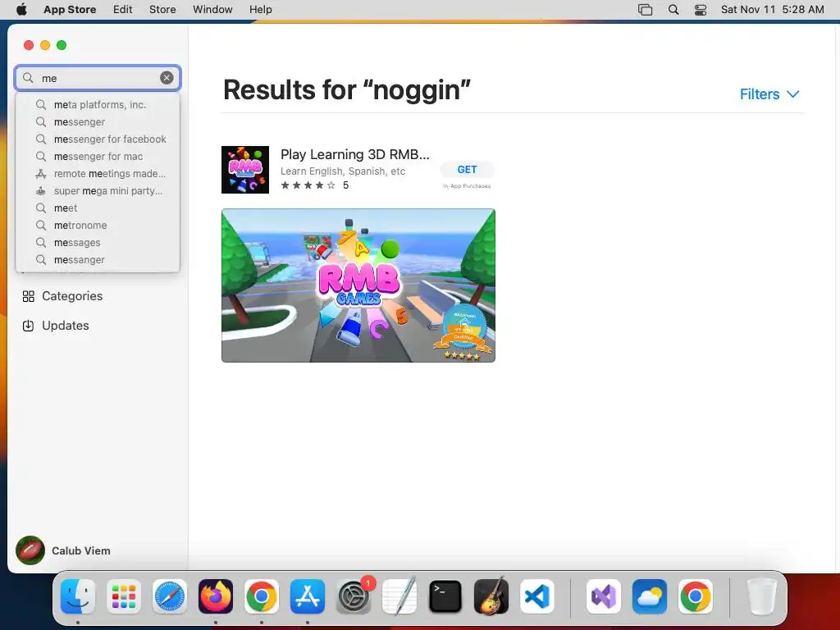Launch Safari from the Dock
The width and height of the screenshot is (840, 630).
(x=170, y=596)
